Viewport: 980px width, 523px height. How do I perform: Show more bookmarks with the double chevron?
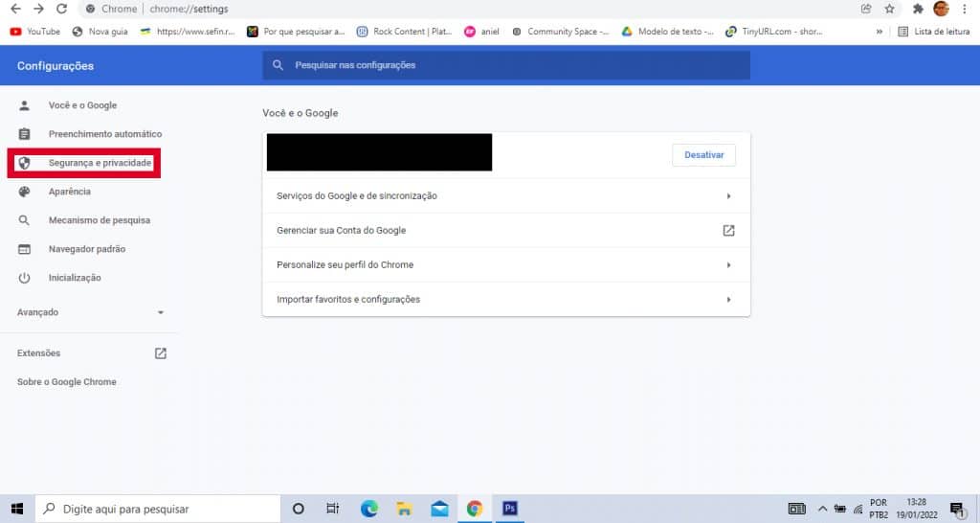tap(880, 32)
